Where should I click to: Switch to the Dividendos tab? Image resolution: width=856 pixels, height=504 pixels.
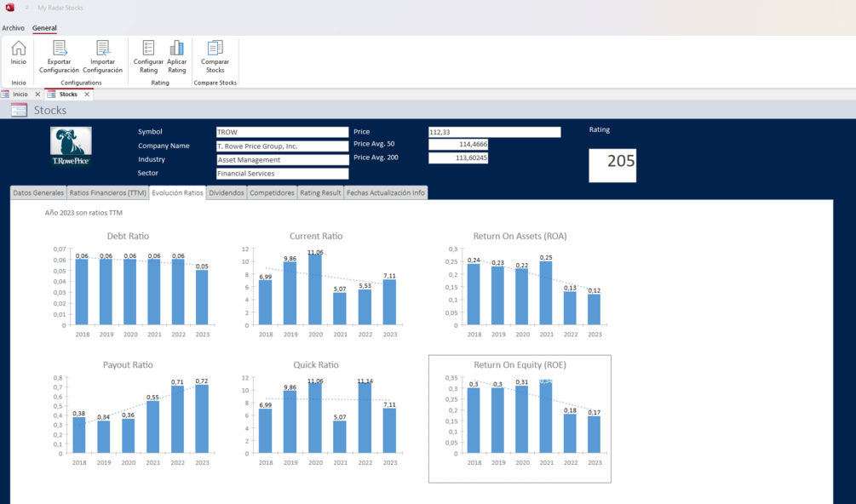(227, 193)
